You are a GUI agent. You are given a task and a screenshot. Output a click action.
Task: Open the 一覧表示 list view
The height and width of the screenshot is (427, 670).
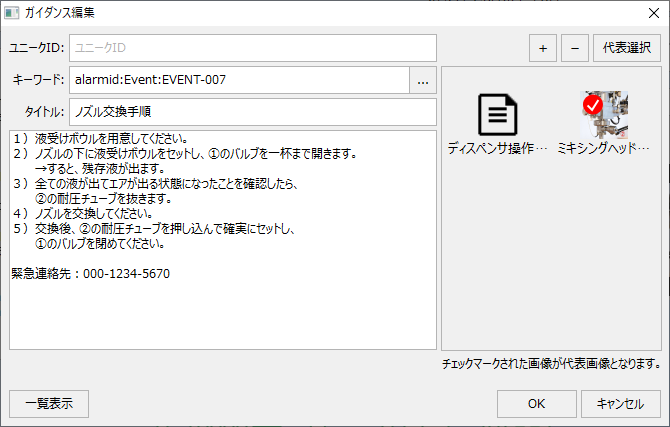pyautogui.click(x=48, y=404)
